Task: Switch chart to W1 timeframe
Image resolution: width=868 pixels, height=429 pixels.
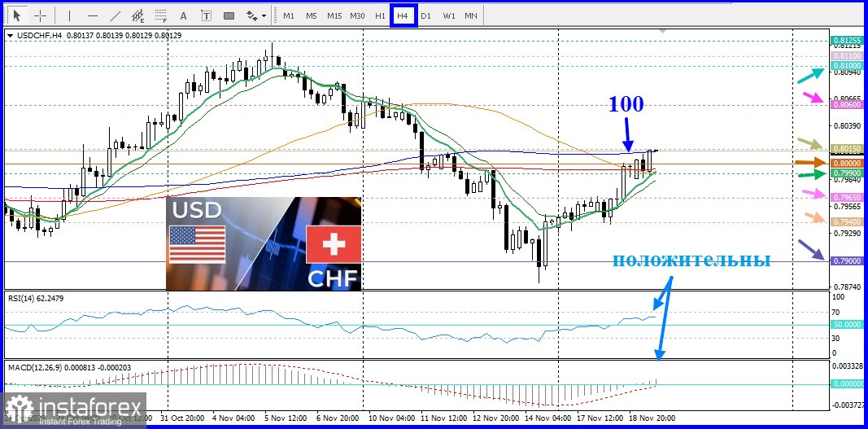Action: click(448, 16)
